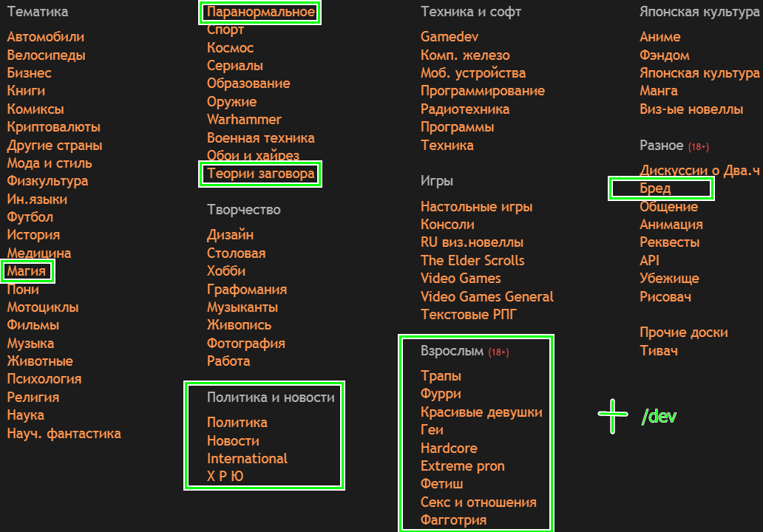Open the Паранормальное board
The image size is (763, 532).
[x=260, y=12]
